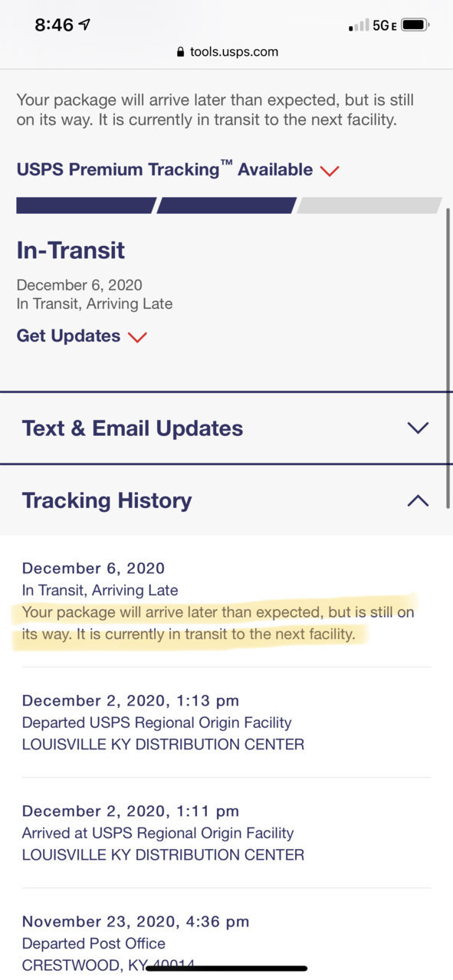Tap the battery icon in status bar
453x980 pixels.
tap(415, 25)
